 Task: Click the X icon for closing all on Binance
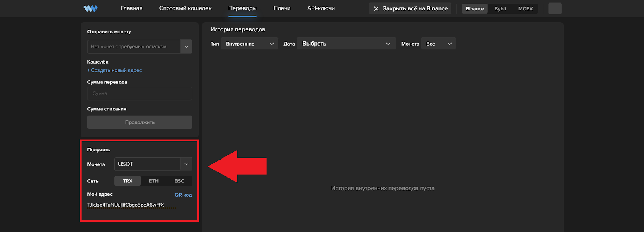click(376, 8)
